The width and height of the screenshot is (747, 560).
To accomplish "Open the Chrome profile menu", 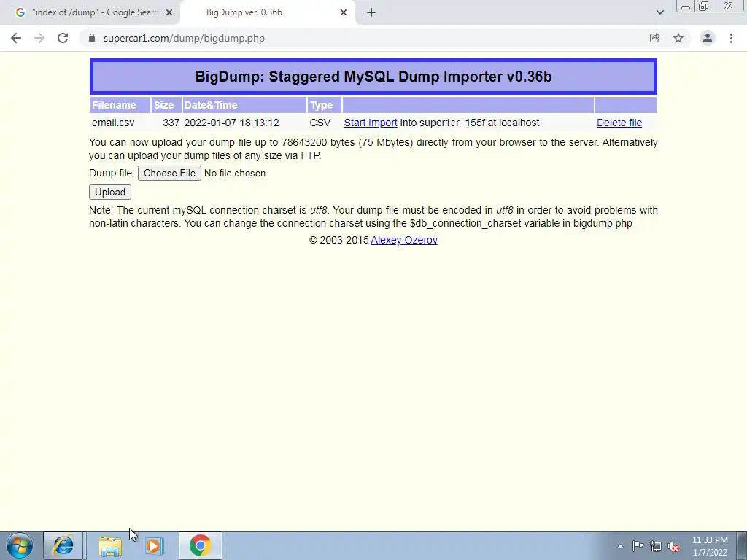I will (708, 38).
